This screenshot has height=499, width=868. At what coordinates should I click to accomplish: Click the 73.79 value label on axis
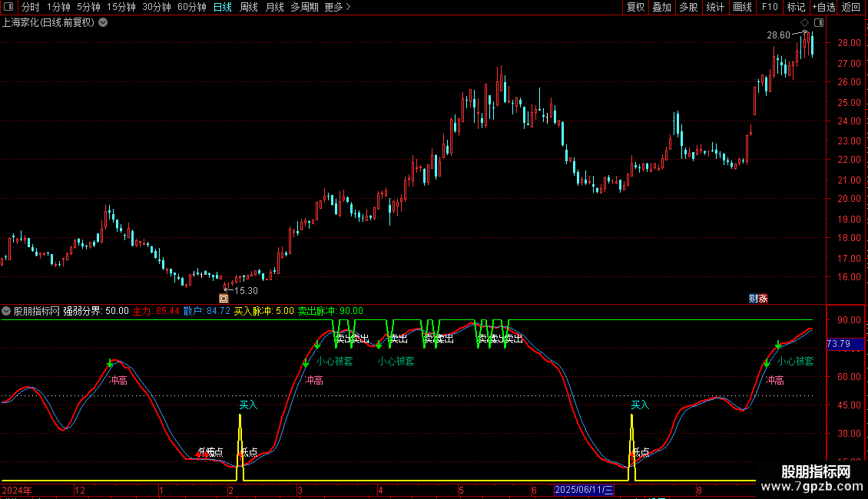click(845, 344)
